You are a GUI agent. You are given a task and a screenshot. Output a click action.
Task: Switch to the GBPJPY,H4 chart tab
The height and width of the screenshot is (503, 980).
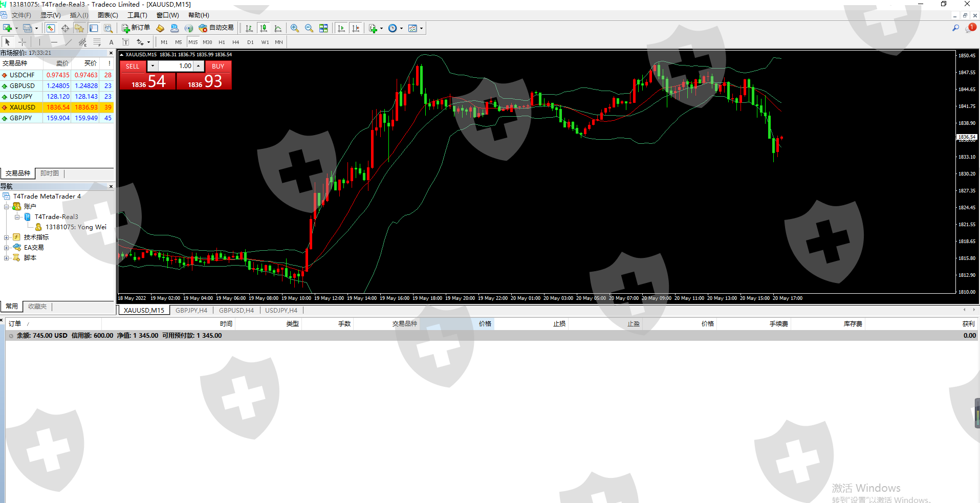coord(191,311)
